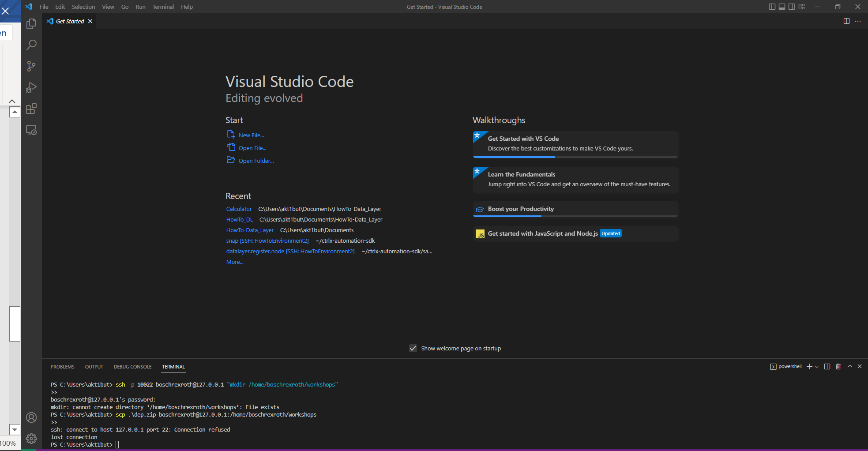Viewport: 868px width, 451px height.
Task: Maximize panel size with the chevron up
Action: (x=849, y=367)
